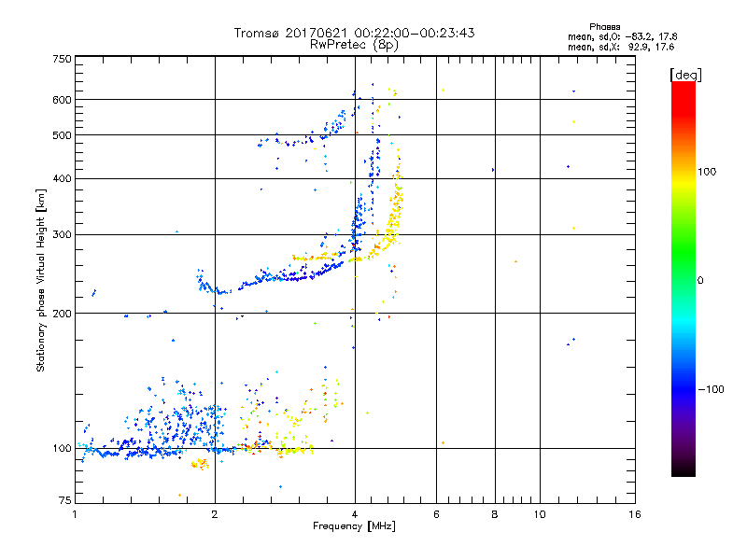
Task: Pick the black bottom of the colorbar
Action: pos(683,471)
